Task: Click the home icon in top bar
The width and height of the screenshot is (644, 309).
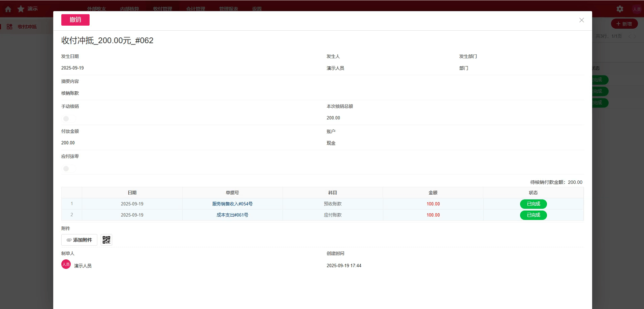Action: [8, 9]
